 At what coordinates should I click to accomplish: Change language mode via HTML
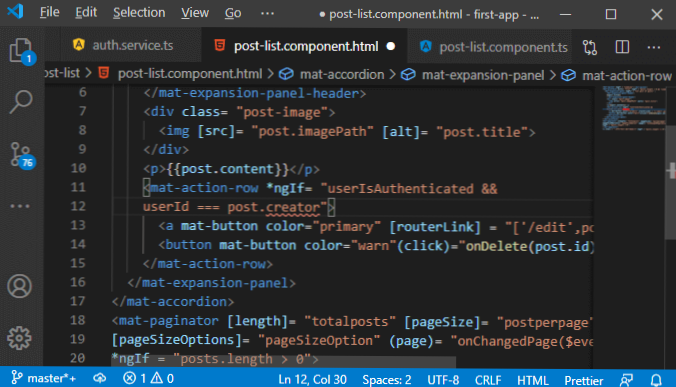coord(532,380)
